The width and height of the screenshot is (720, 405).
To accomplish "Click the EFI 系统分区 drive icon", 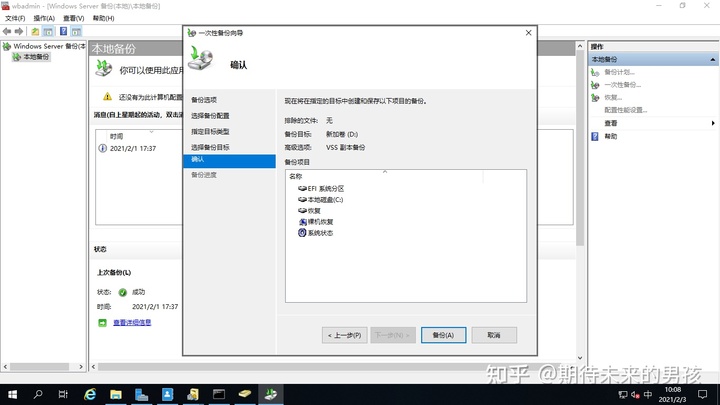I will click(302, 189).
